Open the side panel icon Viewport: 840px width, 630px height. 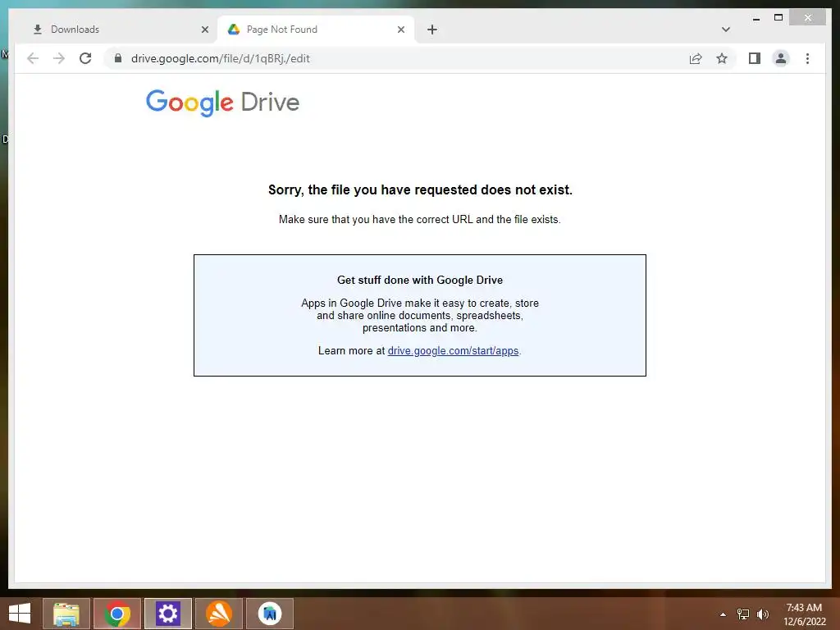click(x=755, y=58)
